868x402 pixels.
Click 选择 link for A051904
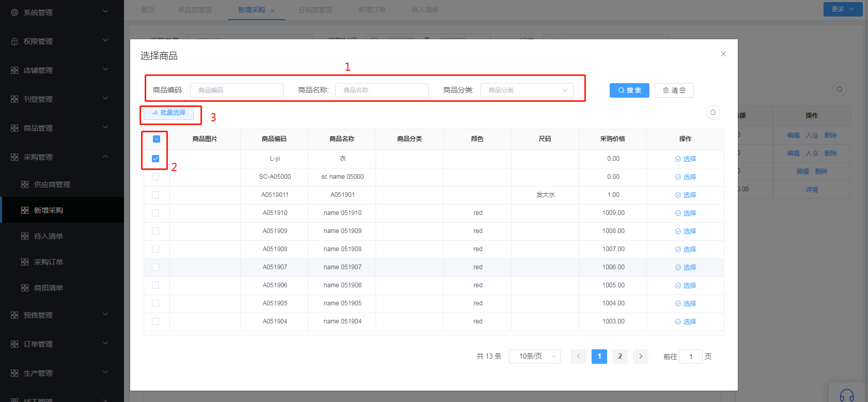pos(686,321)
